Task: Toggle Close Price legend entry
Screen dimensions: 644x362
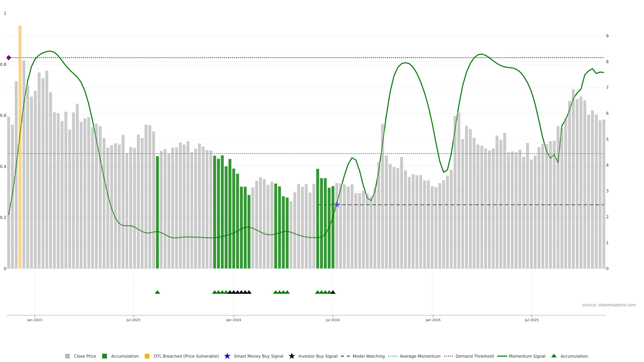Action: [x=85, y=356]
